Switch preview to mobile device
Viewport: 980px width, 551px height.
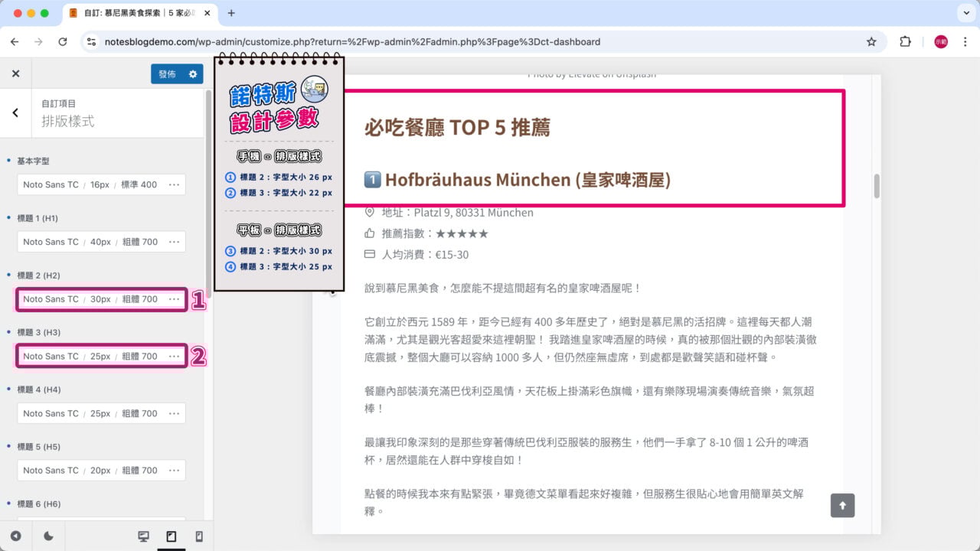(199, 536)
